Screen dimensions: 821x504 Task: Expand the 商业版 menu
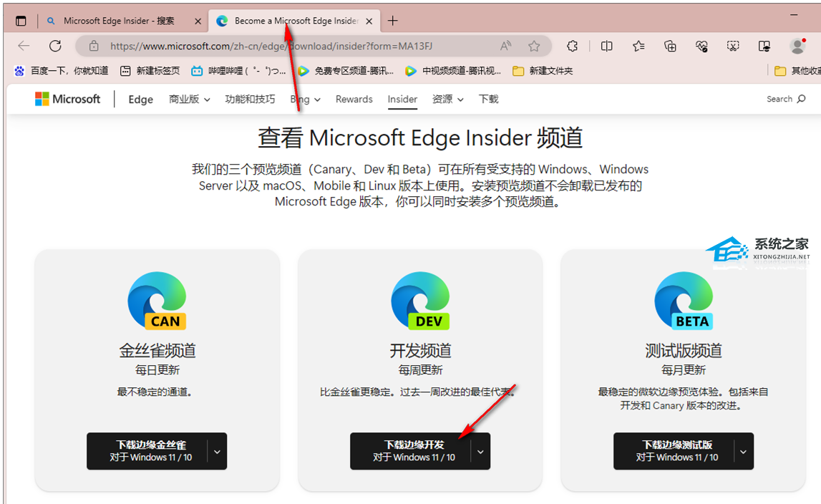pos(190,99)
